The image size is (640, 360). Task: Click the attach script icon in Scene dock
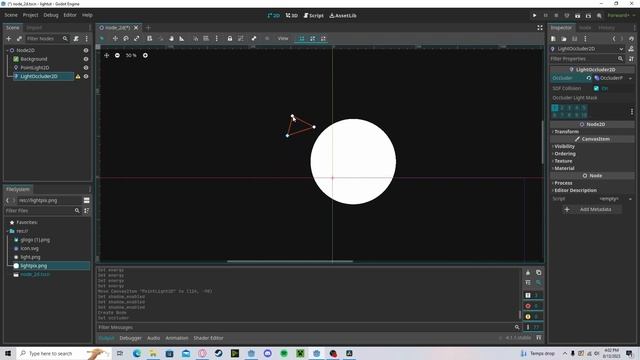76,38
